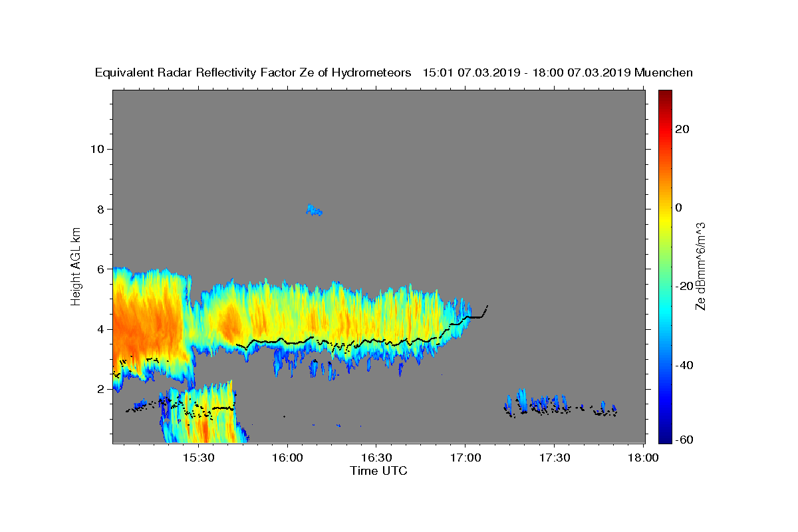The width and height of the screenshot is (798, 532).
Task: Click the small isolated blue echo near 8 km
Action: (314, 210)
